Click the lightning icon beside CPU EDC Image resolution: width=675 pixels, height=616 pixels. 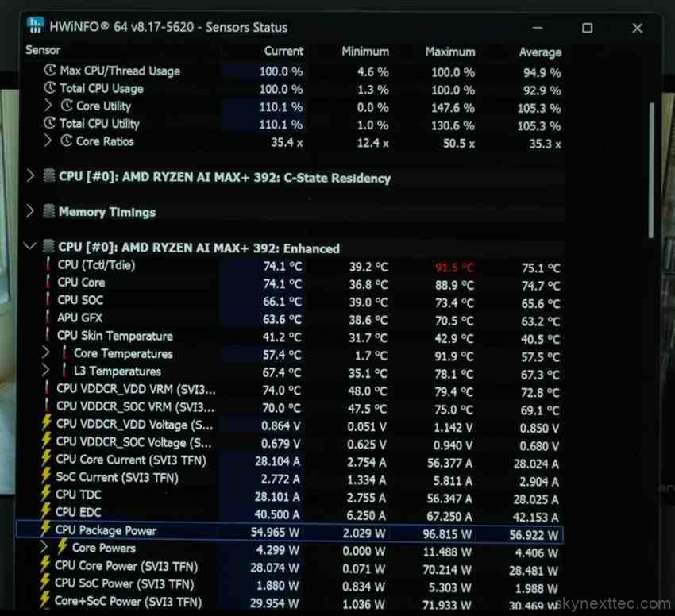point(46,512)
